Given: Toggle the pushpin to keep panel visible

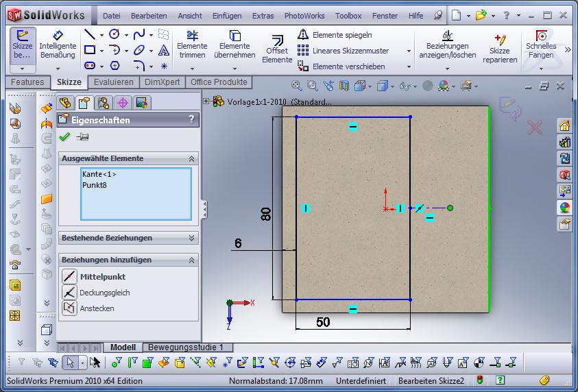Looking at the screenshot, I should click(x=82, y=137).
